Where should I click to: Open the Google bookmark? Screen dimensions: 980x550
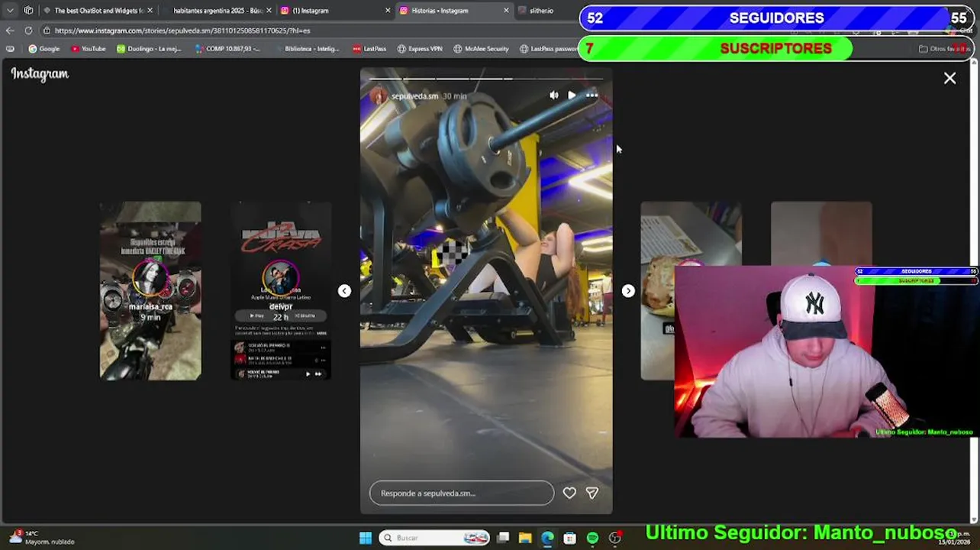pos(44,49)
